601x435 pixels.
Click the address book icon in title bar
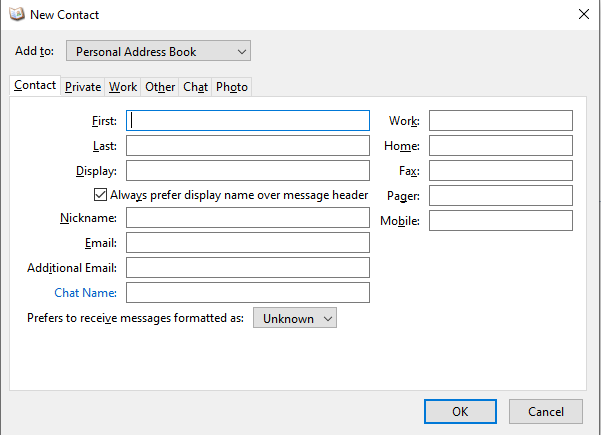(17, 15)
